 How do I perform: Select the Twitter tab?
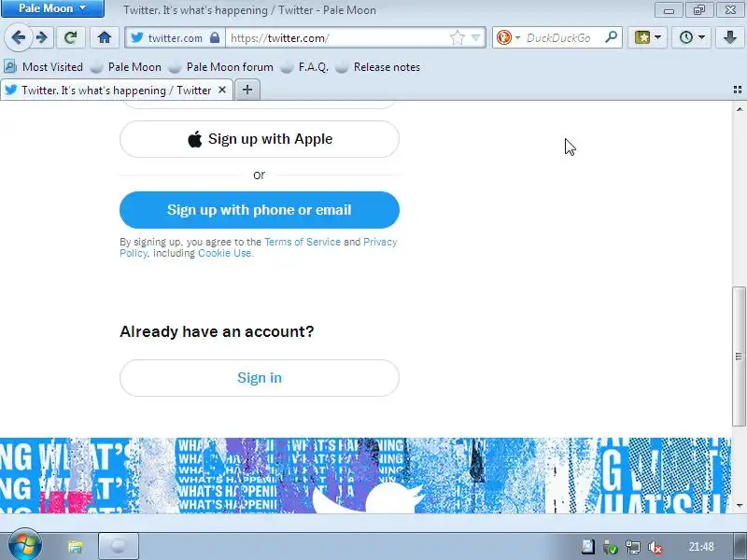116,90
